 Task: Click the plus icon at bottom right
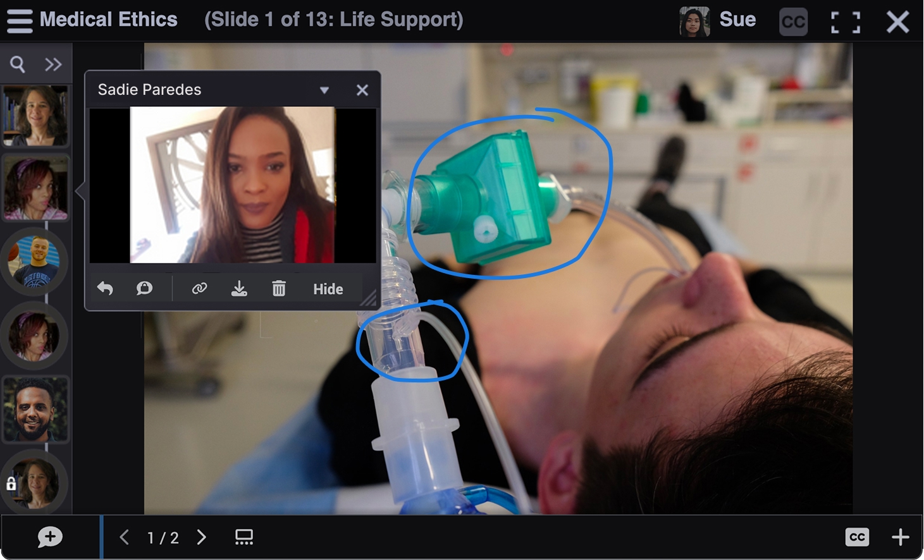900,537
